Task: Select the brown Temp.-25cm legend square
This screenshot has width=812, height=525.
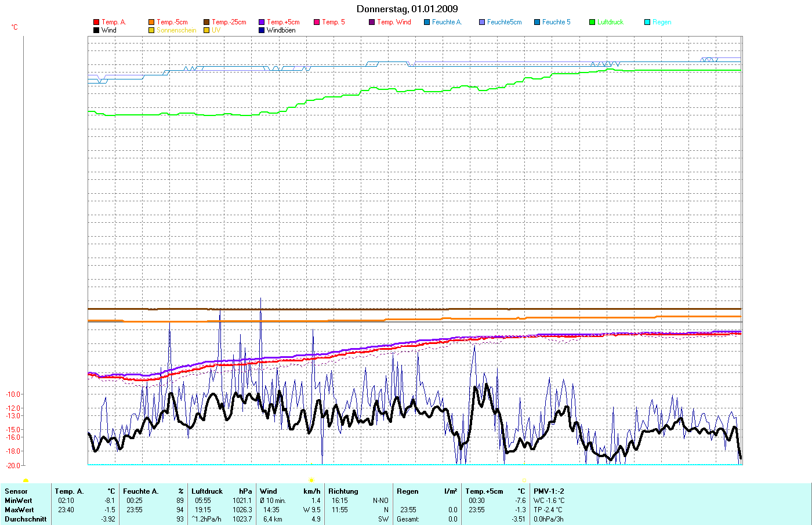Action: tap(206, 22)
